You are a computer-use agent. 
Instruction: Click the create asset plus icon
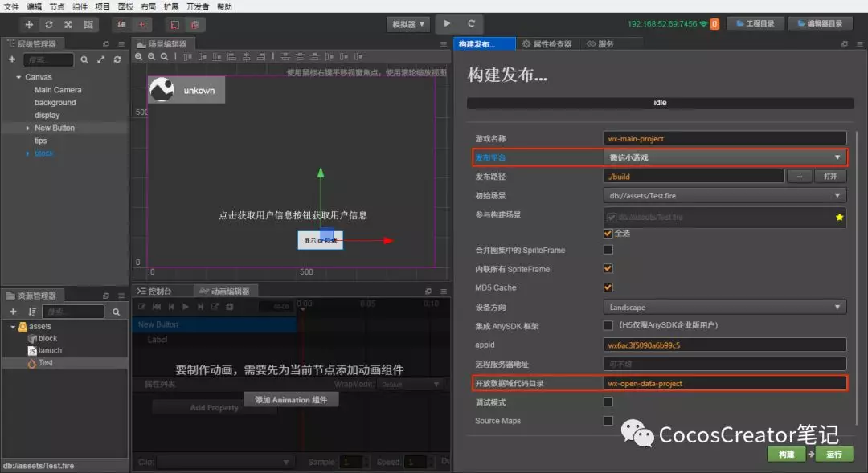tap(14, 312)
